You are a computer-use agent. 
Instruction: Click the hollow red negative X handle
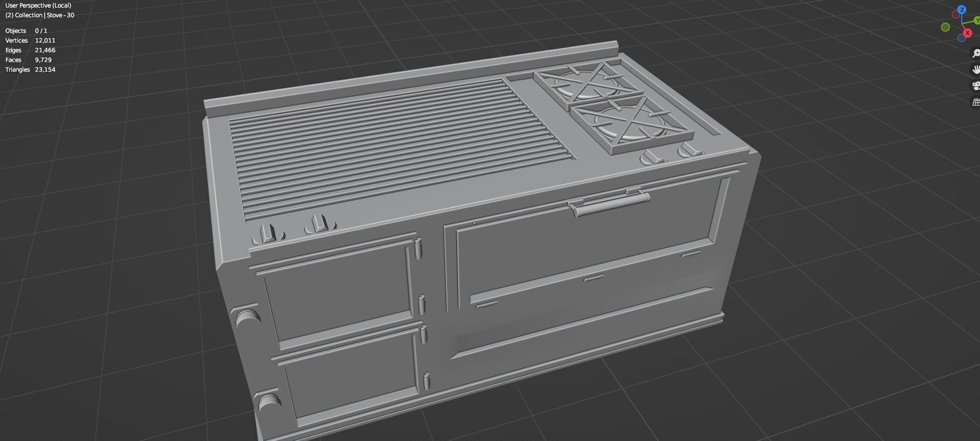click(x=956, y=15)
